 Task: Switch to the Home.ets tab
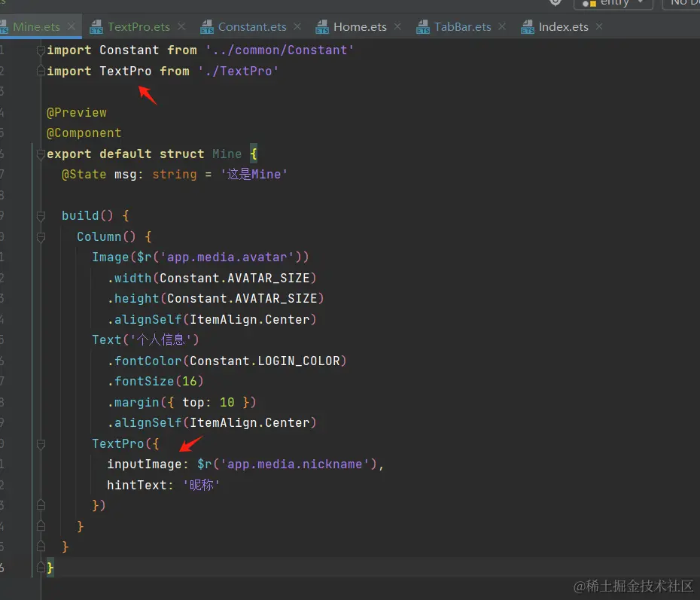click(x=360, y=27)
